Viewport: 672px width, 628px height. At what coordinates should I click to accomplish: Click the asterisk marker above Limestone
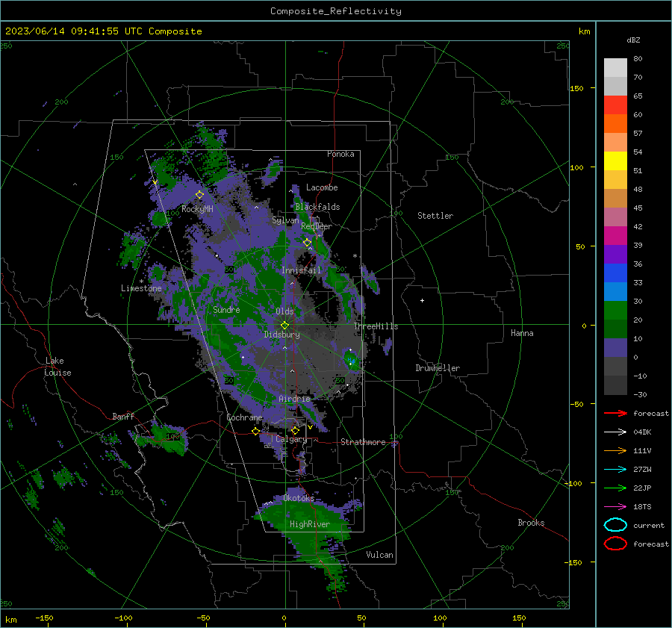[x=141, y=282]
